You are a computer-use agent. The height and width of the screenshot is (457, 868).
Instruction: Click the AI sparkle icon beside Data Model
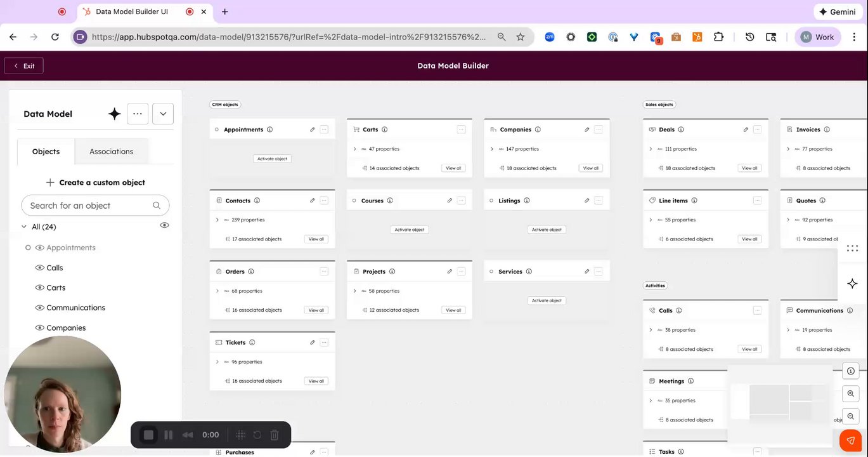pos(115,114)
